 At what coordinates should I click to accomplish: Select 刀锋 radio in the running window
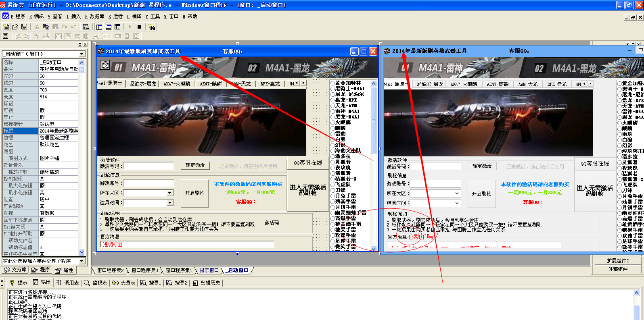coord(620,191)
